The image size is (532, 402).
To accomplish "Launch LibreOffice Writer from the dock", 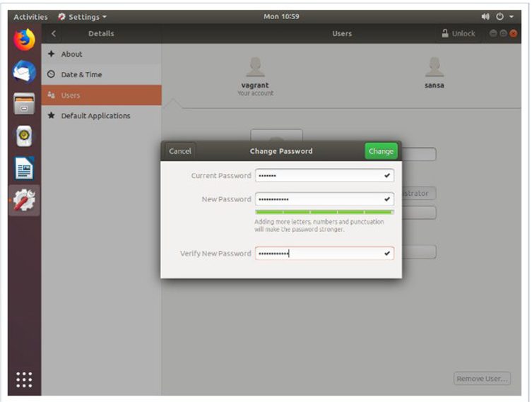I will click(24, 168).
